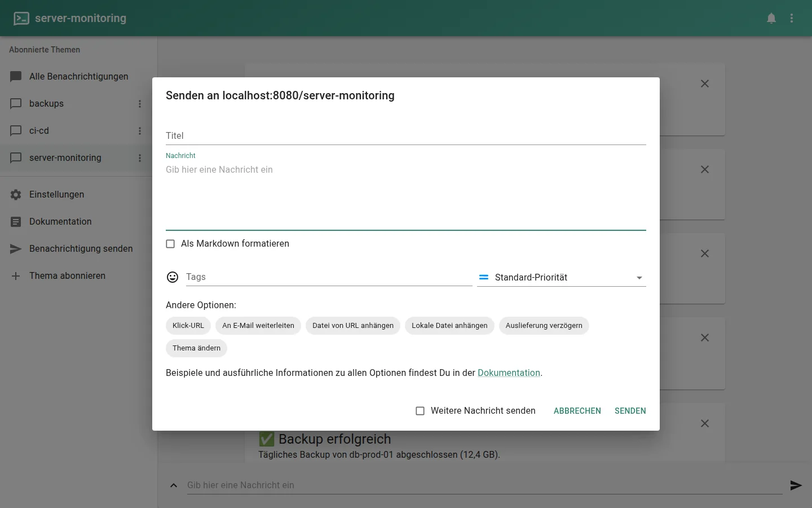Viewport: 812px width, 508px height.
Task: Click An E-Mail weiterleiten chip
Action: pyautogui.click(x=258, y=326)
